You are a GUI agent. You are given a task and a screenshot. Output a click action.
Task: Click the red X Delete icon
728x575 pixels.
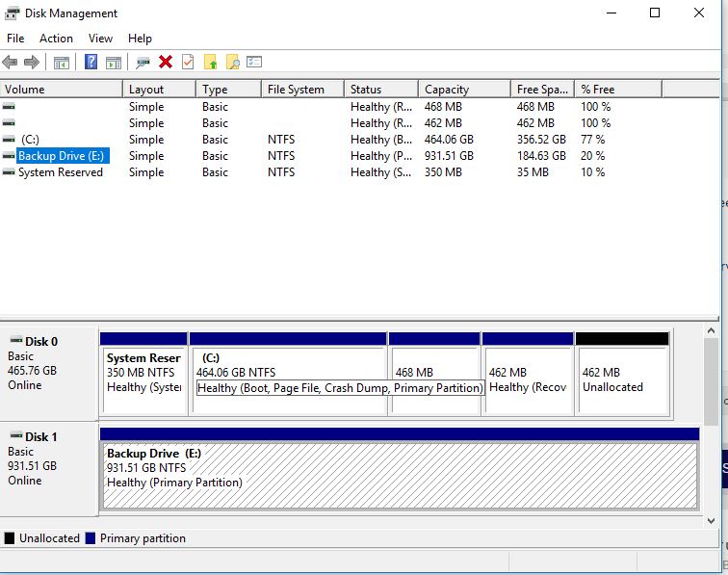(166, 62)
